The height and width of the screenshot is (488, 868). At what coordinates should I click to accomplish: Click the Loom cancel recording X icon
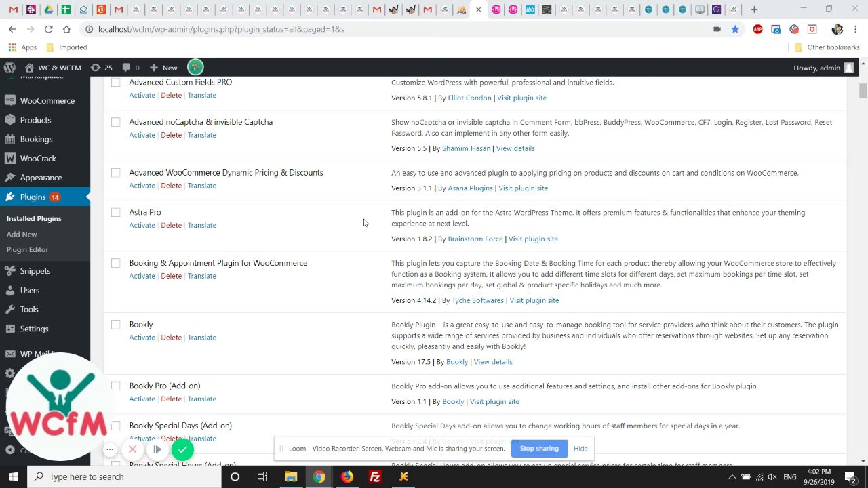pyautogui.click(x=133, y=449)
